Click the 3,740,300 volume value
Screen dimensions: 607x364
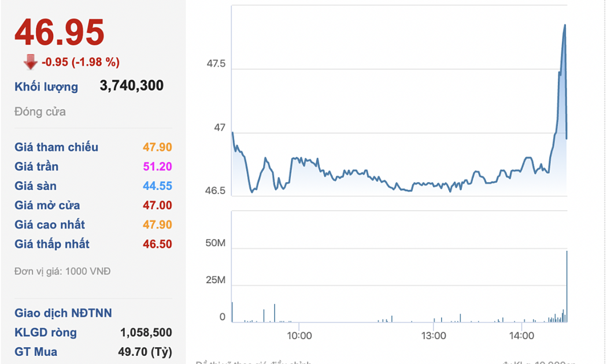131,86
